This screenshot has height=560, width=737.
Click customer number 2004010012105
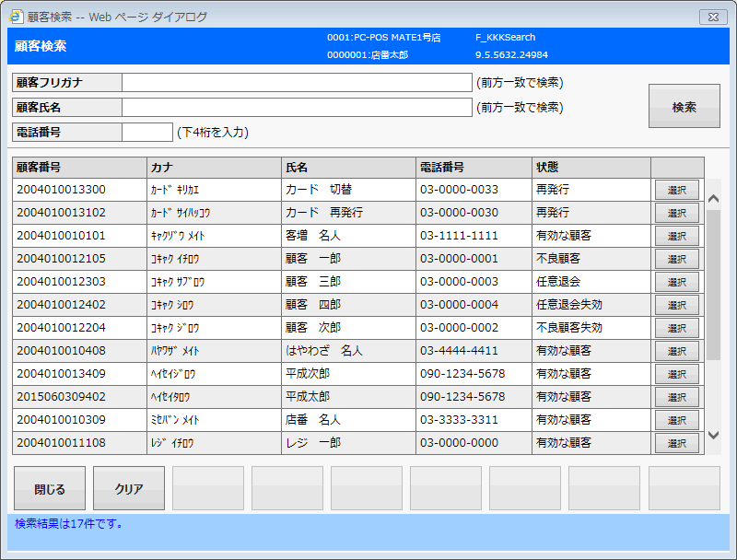[x=61, y=259]
